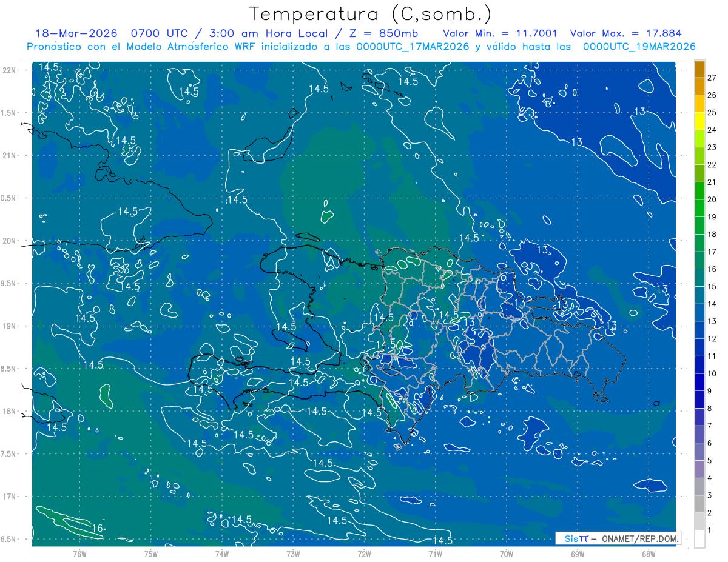Pick the bright green swatch between 20 and 21
The width and height of the screenshot is (728, 562).
pos(699,190)
